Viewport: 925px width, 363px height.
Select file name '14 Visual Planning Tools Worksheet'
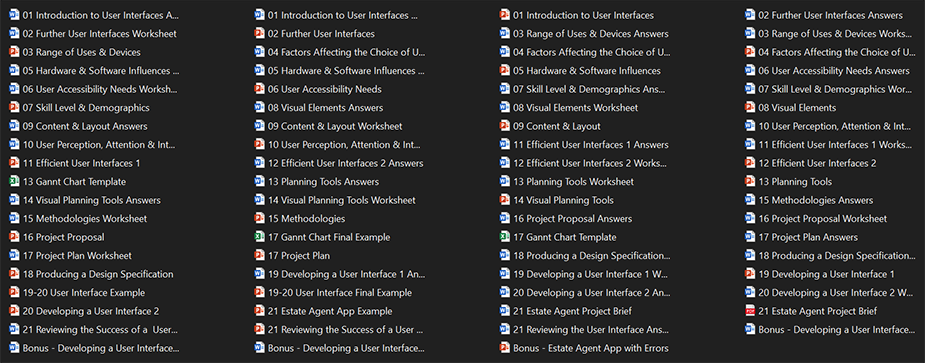(x=342, y=201)
